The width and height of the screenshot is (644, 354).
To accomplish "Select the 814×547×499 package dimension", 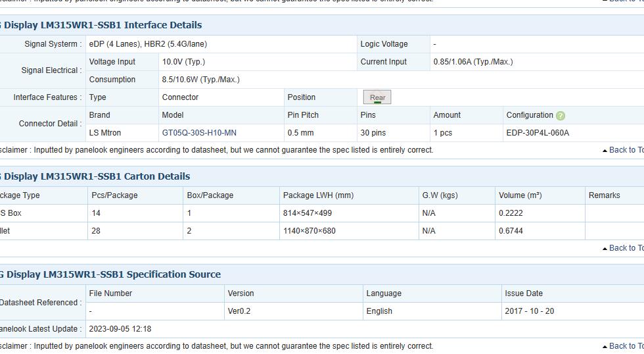I will pyautogui.click(x=308, y=213).
